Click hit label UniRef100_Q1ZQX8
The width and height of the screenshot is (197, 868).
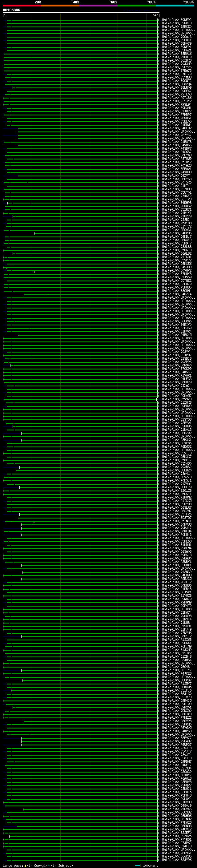(x=177, y=403)
